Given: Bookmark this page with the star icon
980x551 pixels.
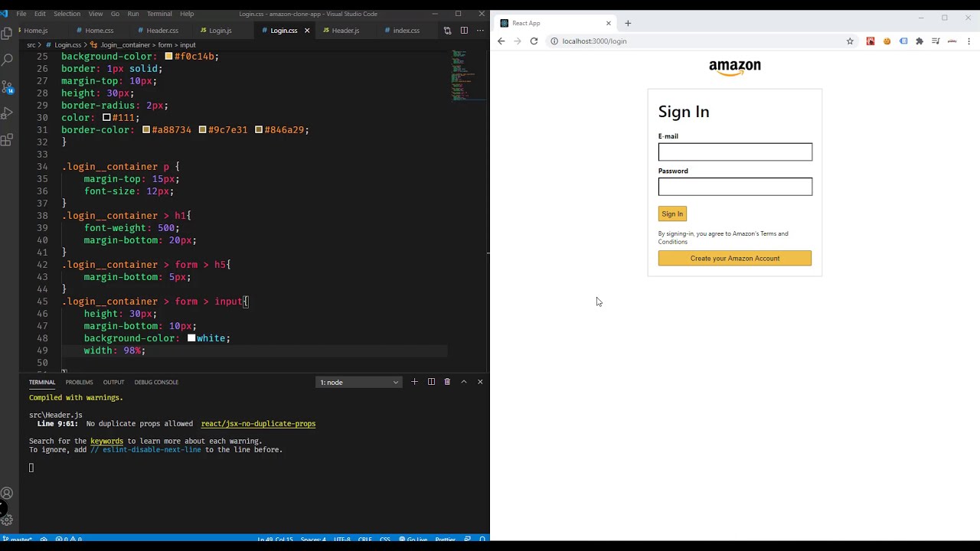Looking at the screenshot, I should point(850,41).
